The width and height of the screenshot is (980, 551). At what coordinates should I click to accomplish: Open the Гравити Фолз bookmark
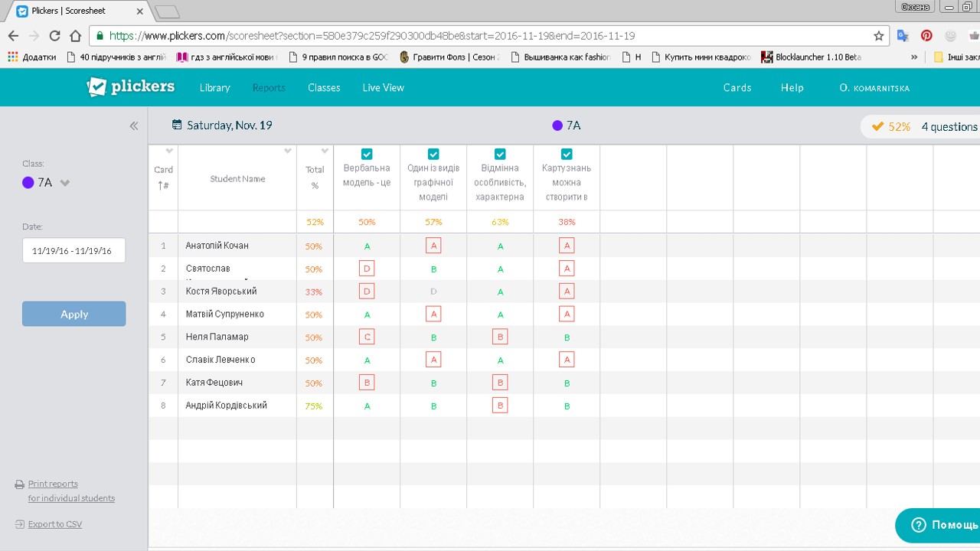449,57
